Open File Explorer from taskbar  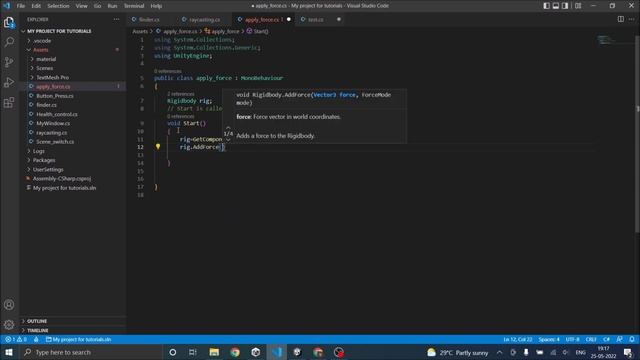click(214, 352)
